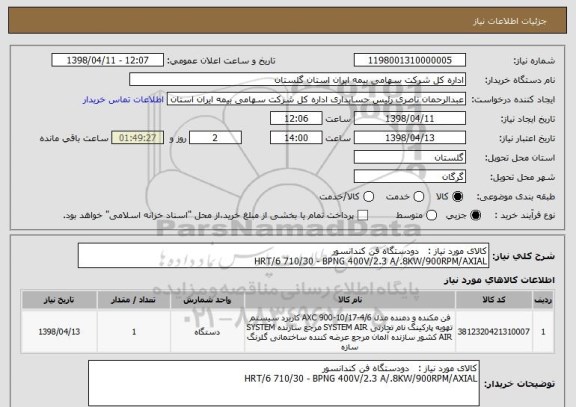Image resolution: width=576 pixels, height=407 pixels.
Task: Choose the متوسط purchase type radio
Action: [431, 215]
